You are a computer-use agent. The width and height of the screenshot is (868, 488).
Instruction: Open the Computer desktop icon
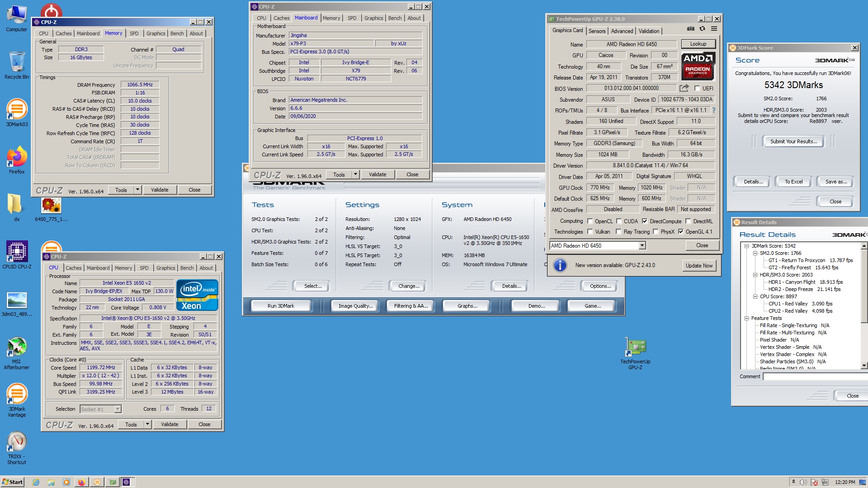pos(17,19)
